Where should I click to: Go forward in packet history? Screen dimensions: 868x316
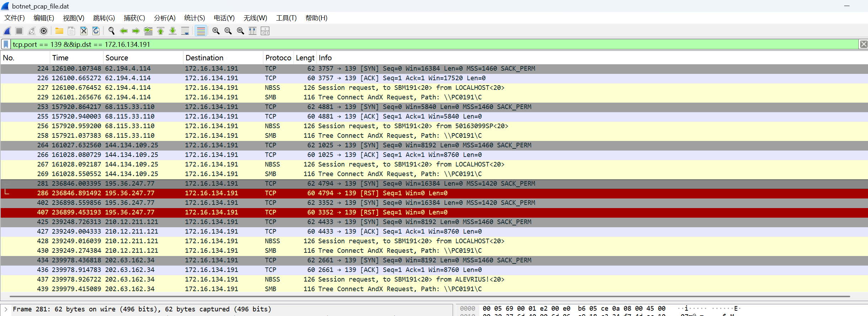click(136, 31)
